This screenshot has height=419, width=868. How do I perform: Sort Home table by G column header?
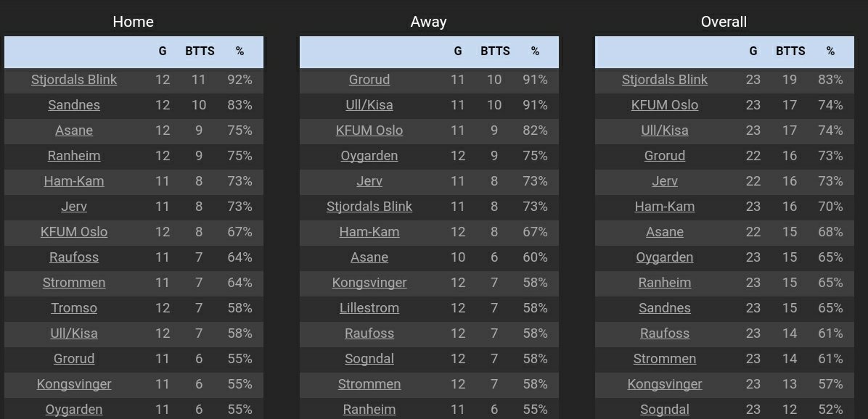pyautogui.click(x=163, y=51)
